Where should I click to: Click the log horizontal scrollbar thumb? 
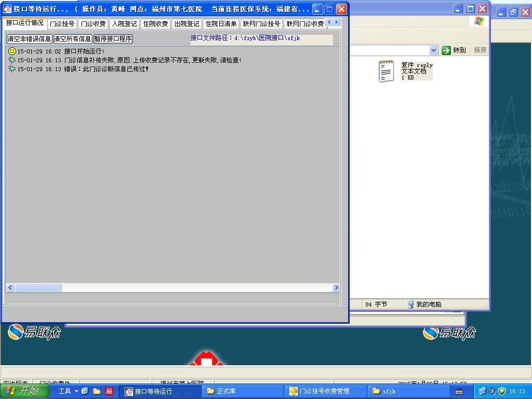38,288
